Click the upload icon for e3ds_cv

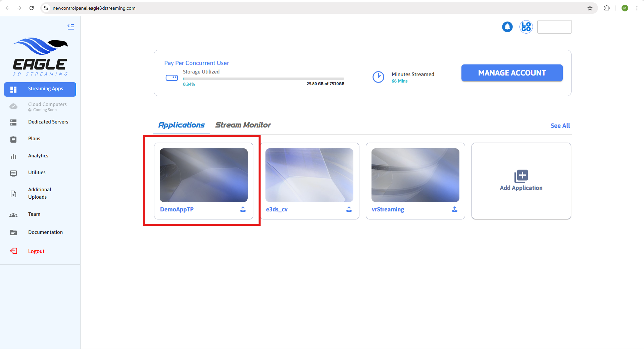click(x=349, y=209)
